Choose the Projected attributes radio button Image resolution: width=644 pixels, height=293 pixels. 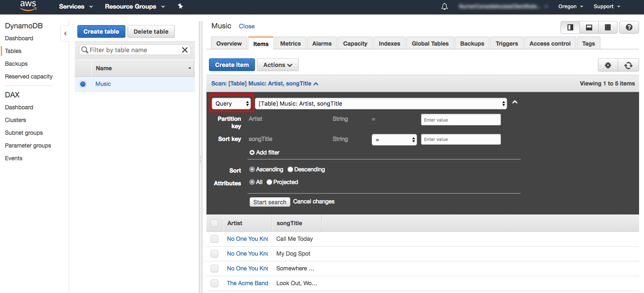[x=269, y=182]
